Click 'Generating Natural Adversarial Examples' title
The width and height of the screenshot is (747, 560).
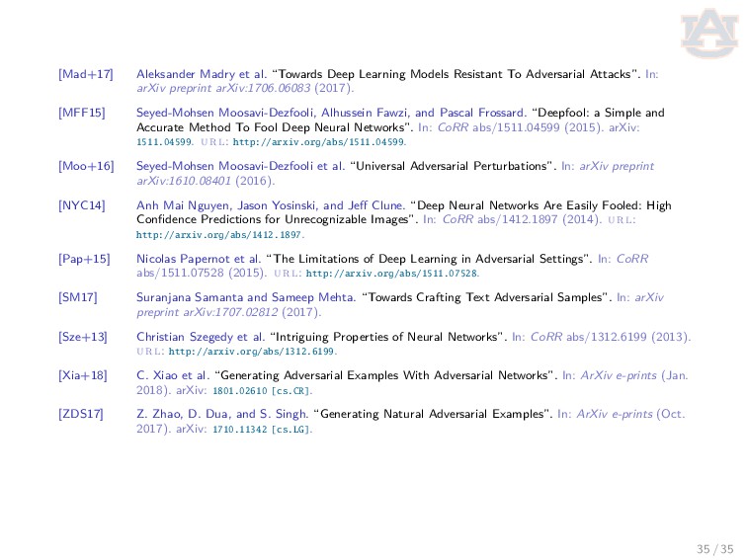pos(432,414)
